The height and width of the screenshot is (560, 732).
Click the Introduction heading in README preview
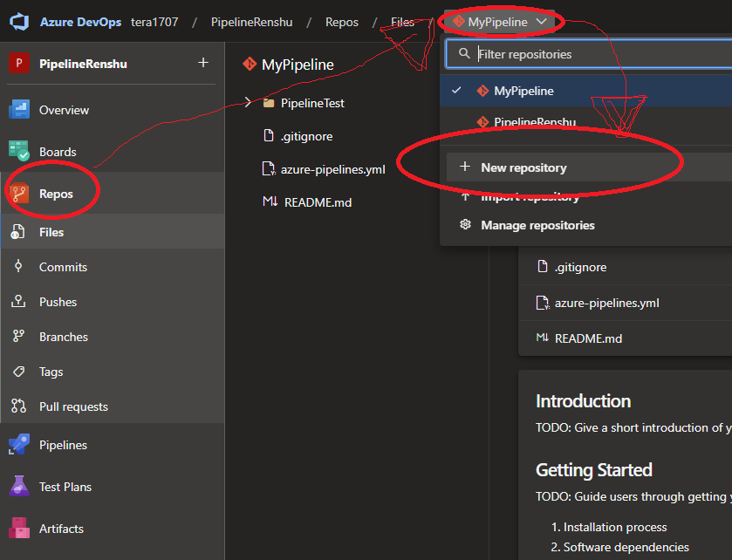click(x=583, y=401)
